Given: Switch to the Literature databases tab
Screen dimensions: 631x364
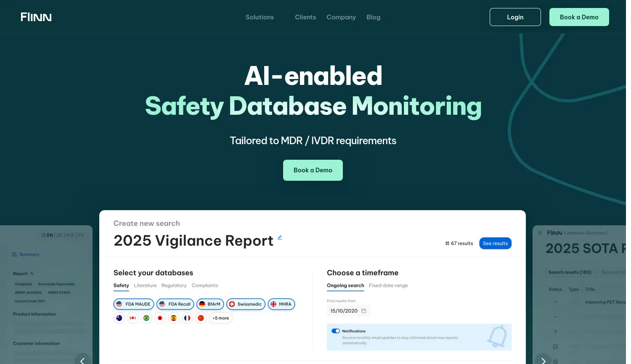Looking at the screenshot, I should 145,286.
